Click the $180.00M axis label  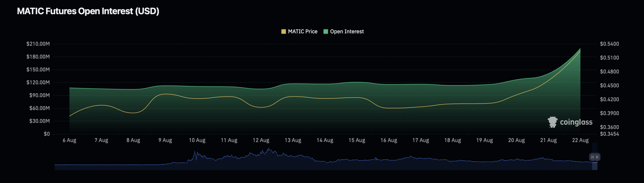pos(38,57)
